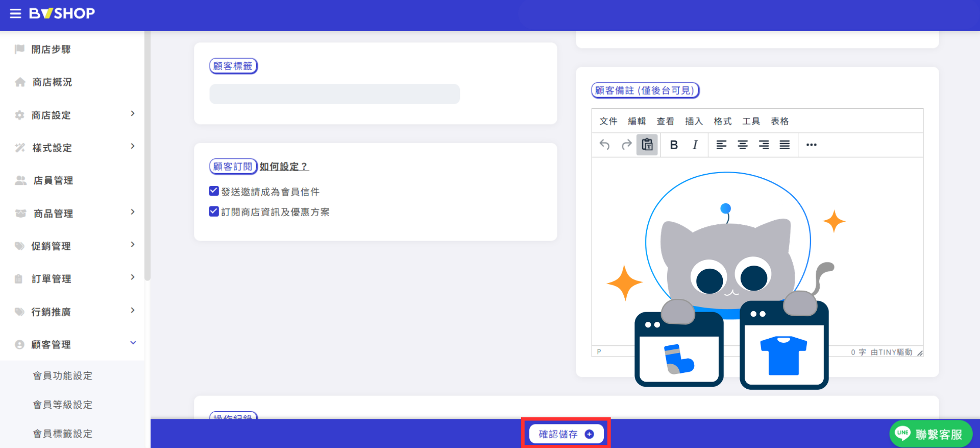This screenshot has height=448, width=980.
Task: Uncheck 發送邀請成為會員信件 checkbox
Action: 214,191
